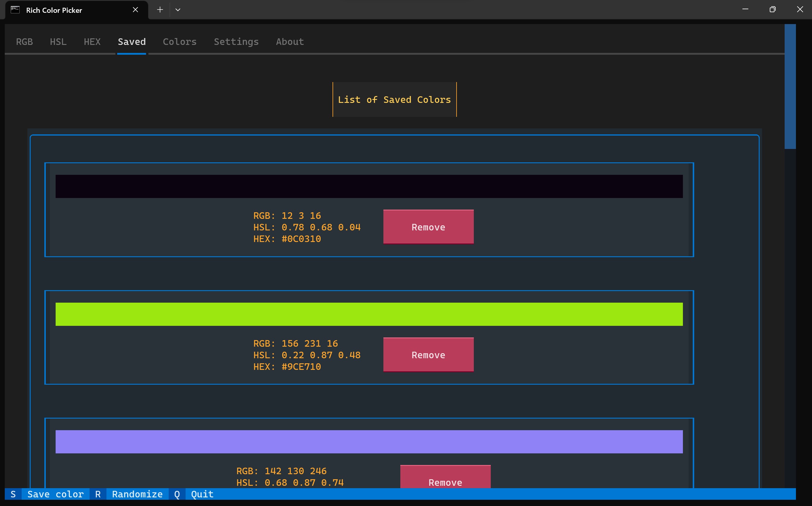Select the Saved tab

point(131,42)
